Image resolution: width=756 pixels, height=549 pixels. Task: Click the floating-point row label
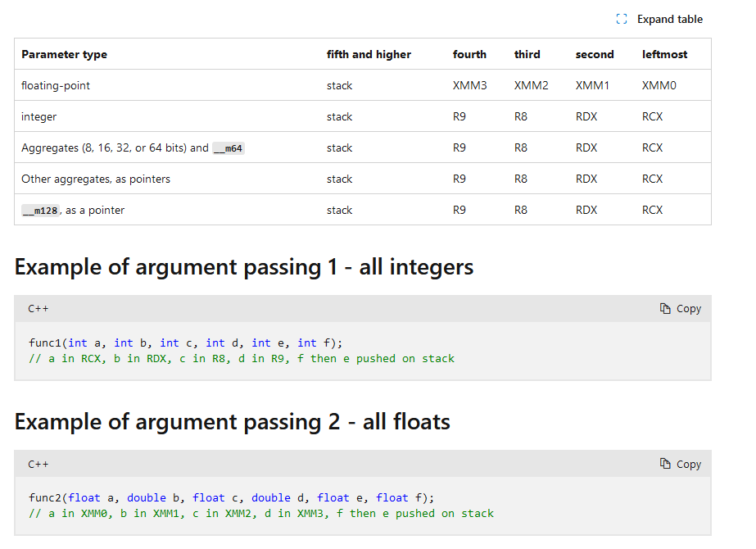(50, 85)
